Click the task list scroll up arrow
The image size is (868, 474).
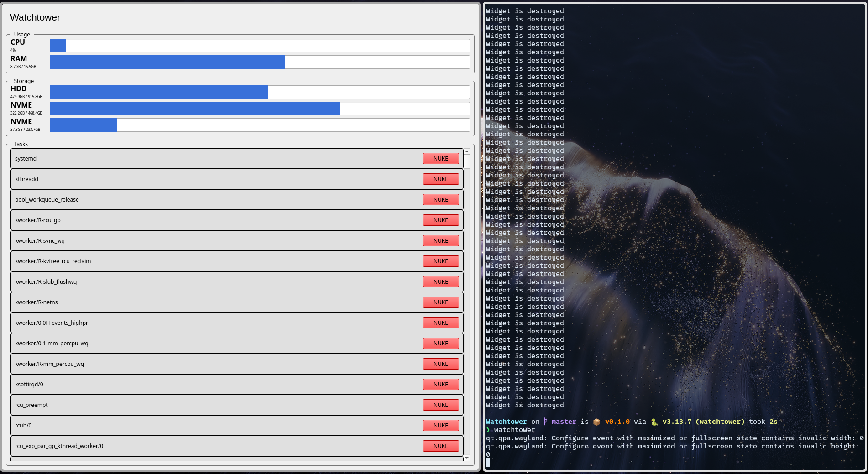coord(467,151)
